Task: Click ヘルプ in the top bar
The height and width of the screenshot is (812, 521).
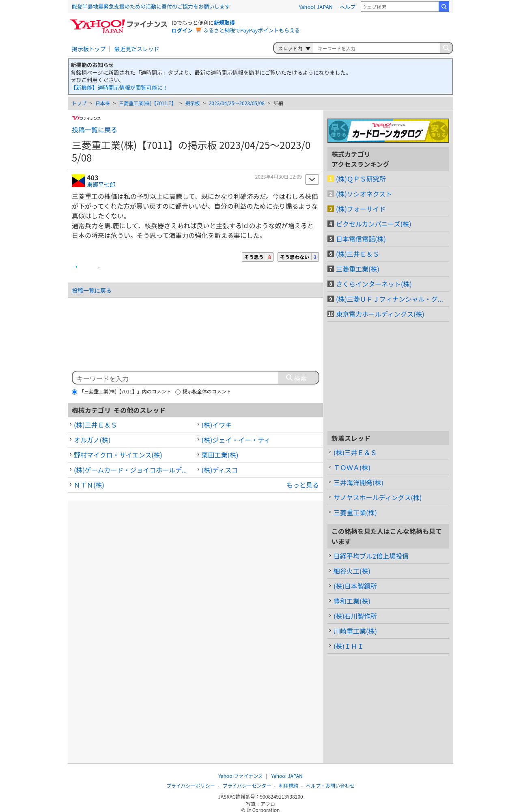Action: 347,7
